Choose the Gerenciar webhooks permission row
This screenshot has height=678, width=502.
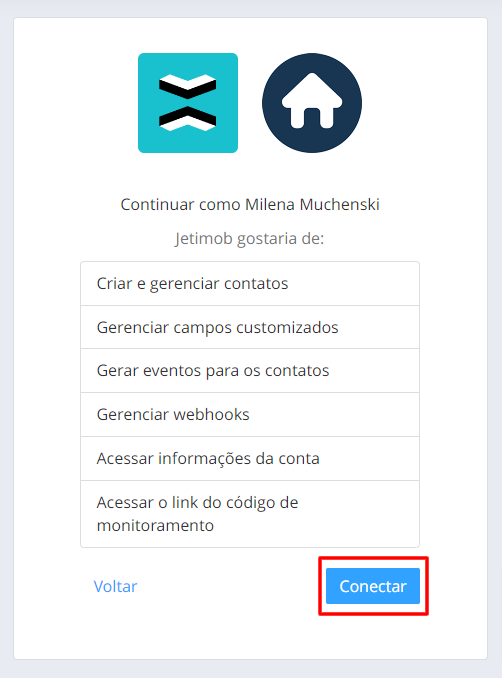pyautogui.click(x=250, y=415)
